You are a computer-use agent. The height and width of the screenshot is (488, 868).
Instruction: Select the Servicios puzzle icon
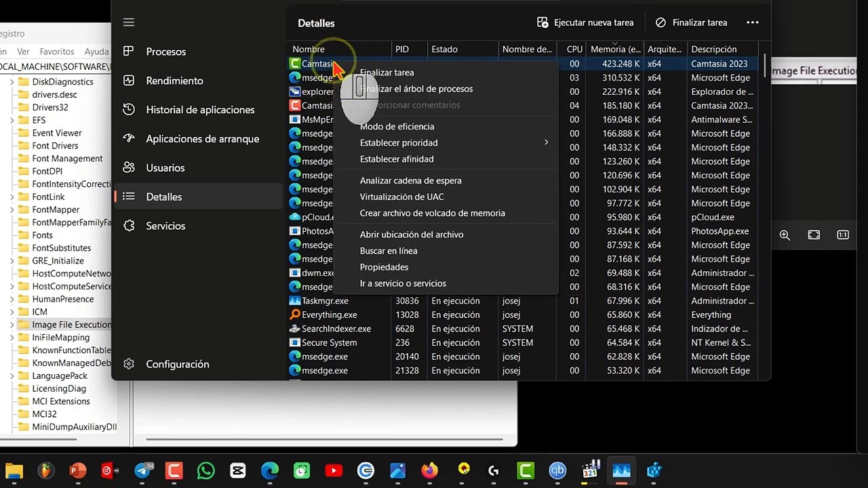129,226
